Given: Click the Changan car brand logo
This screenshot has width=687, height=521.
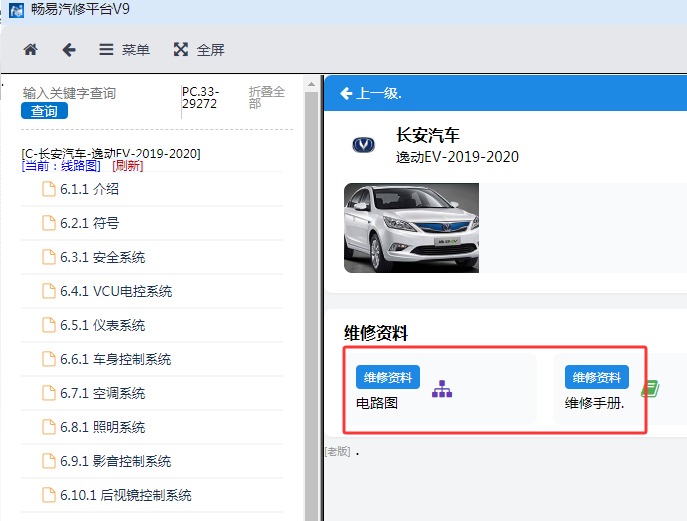Looking at the screenshot, I should pyautogui.click(x=364, y=145).
